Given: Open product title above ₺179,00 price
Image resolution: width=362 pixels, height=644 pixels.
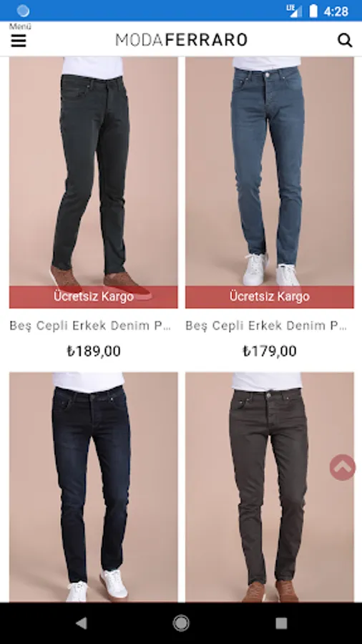Looking at the screenshot, I should pyautogui.click(x=266, y=326).
